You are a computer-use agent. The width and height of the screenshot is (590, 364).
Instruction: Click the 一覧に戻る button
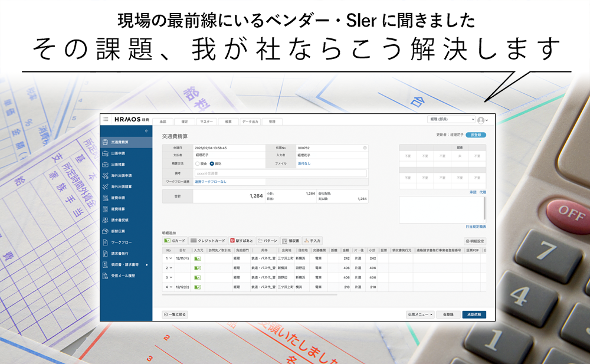click(x=174, y=314)
